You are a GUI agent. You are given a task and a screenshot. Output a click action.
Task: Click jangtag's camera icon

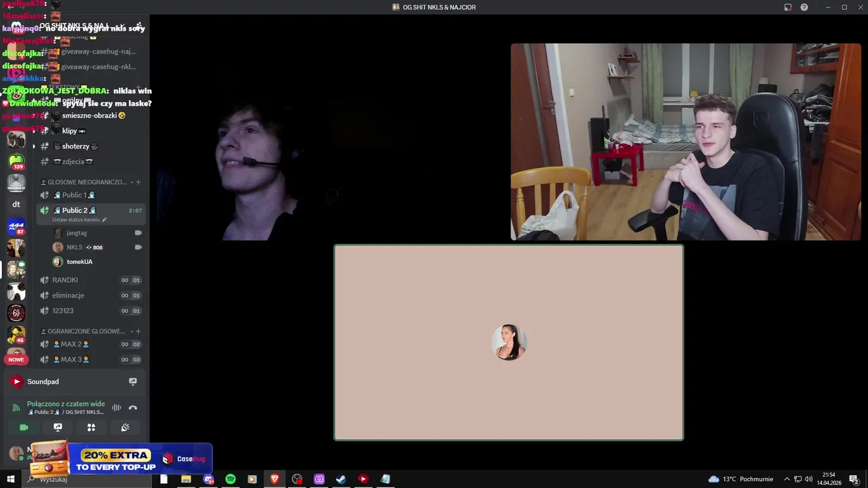(138, 233)
